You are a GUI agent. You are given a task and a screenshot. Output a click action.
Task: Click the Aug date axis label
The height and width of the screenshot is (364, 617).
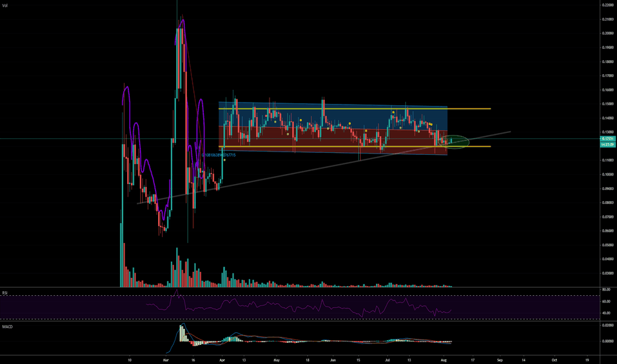444,360
